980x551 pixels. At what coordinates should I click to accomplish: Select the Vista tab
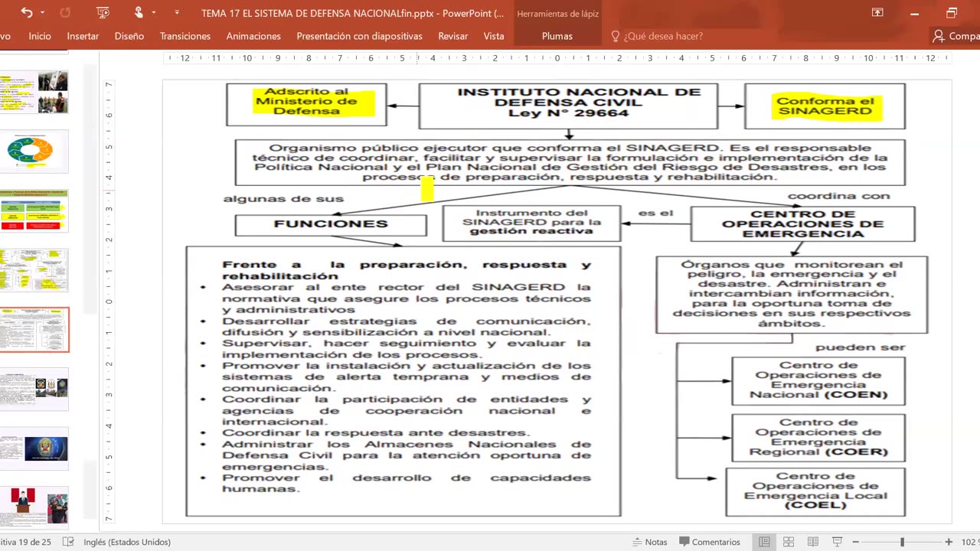point(494,36)
